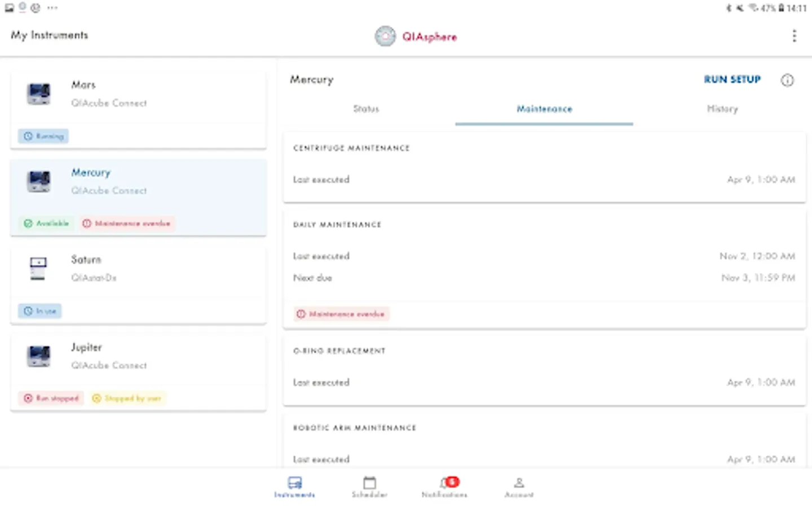Click the RUN SETUP button
This screenshot has width=812, height=508.
pyautogui.click(x=732, y=80)
